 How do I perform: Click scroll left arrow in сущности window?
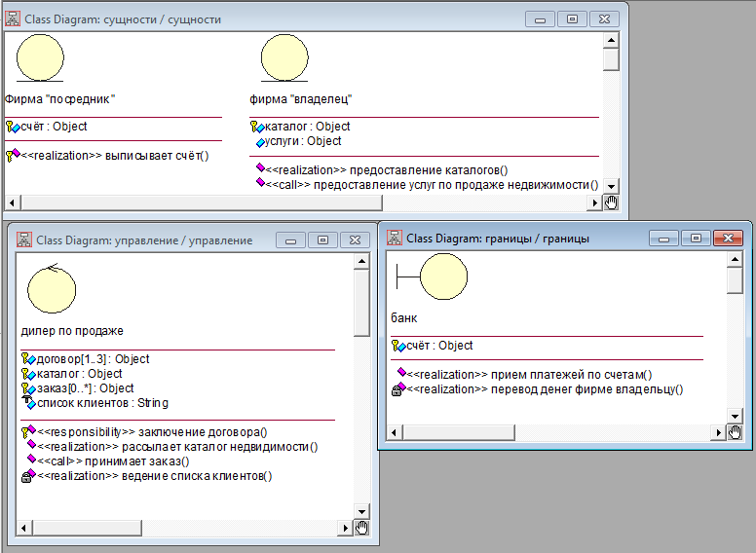(13, 203)
